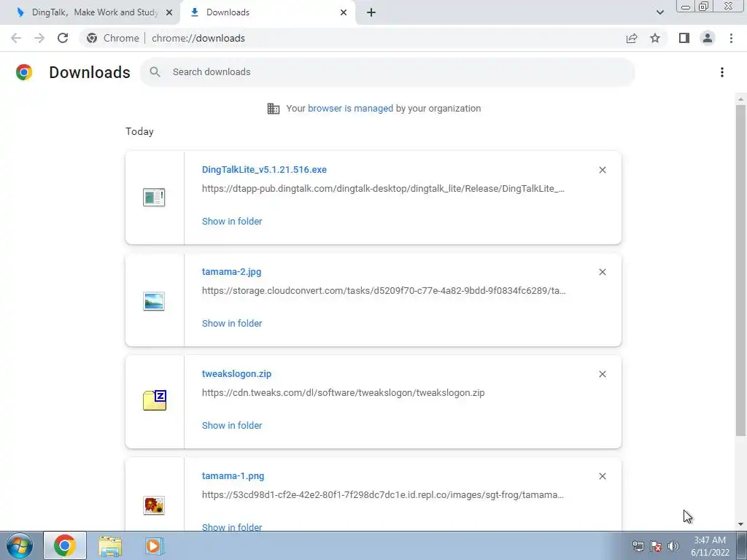Open Action Center flag tray icon

point(656,546)
